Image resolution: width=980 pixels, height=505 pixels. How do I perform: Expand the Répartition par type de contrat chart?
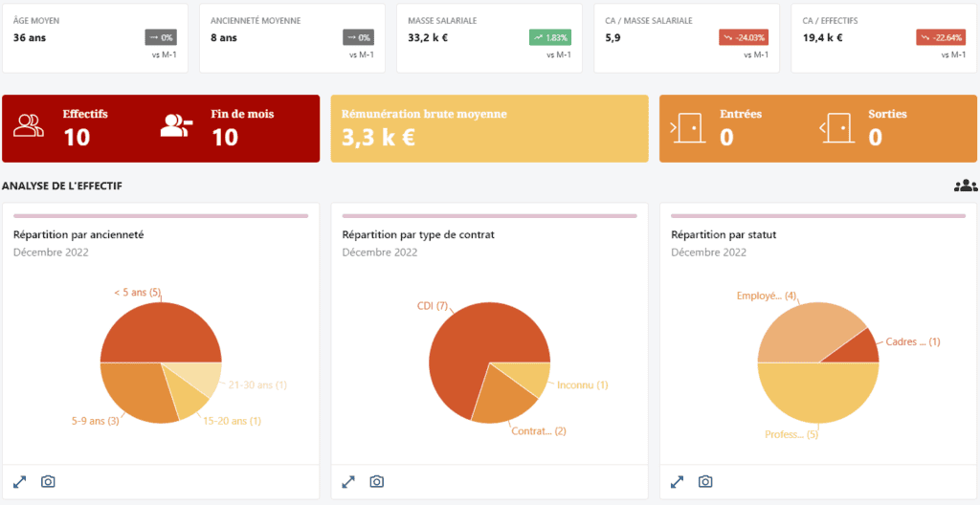point(349,482)
